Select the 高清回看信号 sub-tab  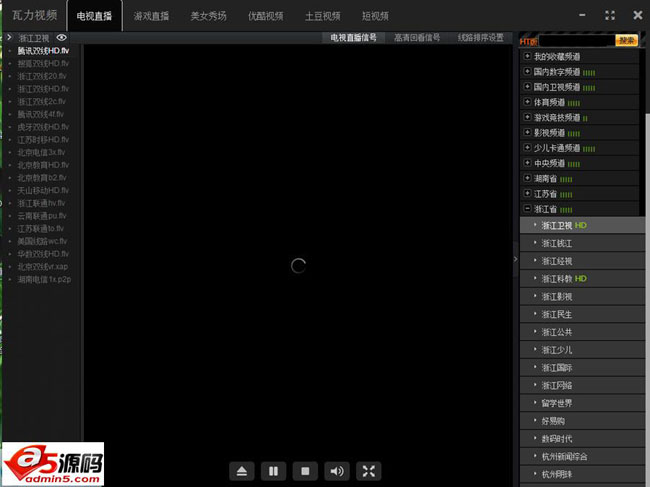click(417, 38)
